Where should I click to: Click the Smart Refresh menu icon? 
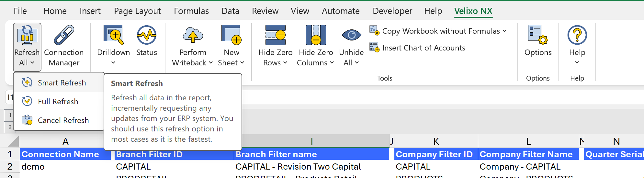pyautogui.click(x=27, y=83)
